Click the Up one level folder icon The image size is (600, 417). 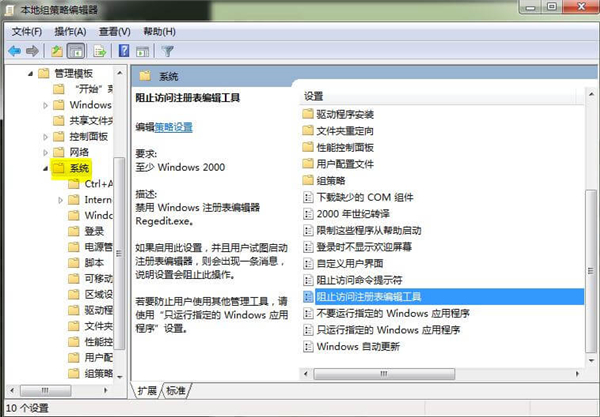(59, 50)
